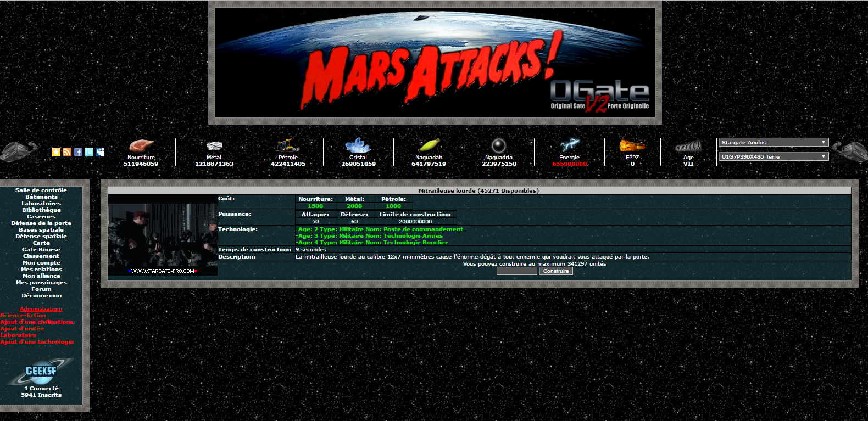This screenshot has width=868, height=421.
Task: Click the Construire button
Action: click(x=556, y=271)
